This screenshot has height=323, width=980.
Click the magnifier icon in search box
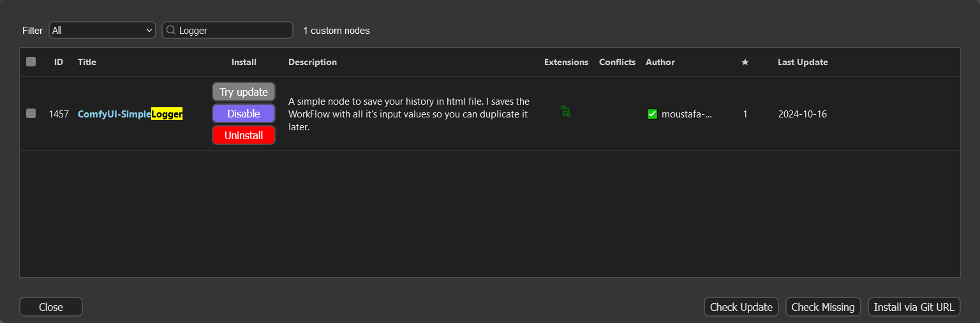coord(170,30)
